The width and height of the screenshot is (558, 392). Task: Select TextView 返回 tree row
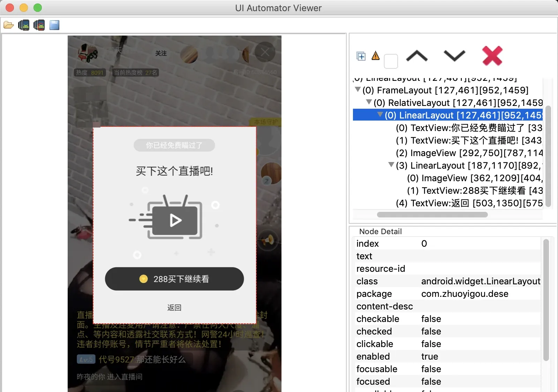pos(469,203)
